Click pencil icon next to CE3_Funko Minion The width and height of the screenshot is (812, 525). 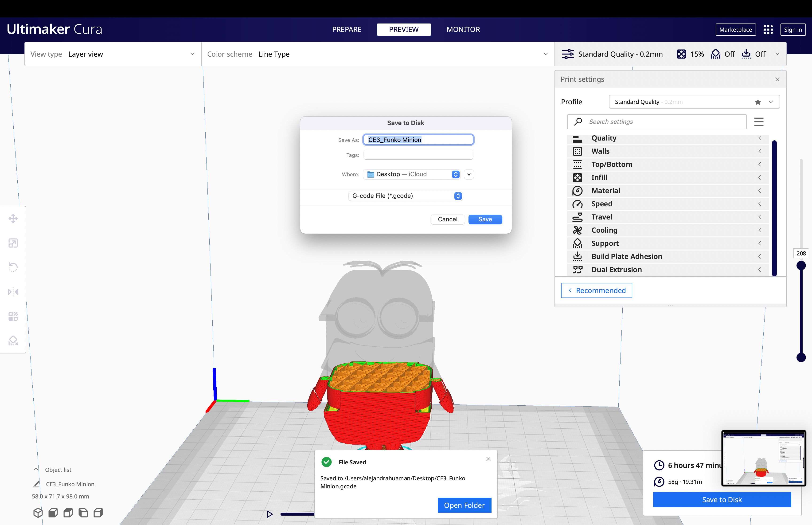click(36, 484)
